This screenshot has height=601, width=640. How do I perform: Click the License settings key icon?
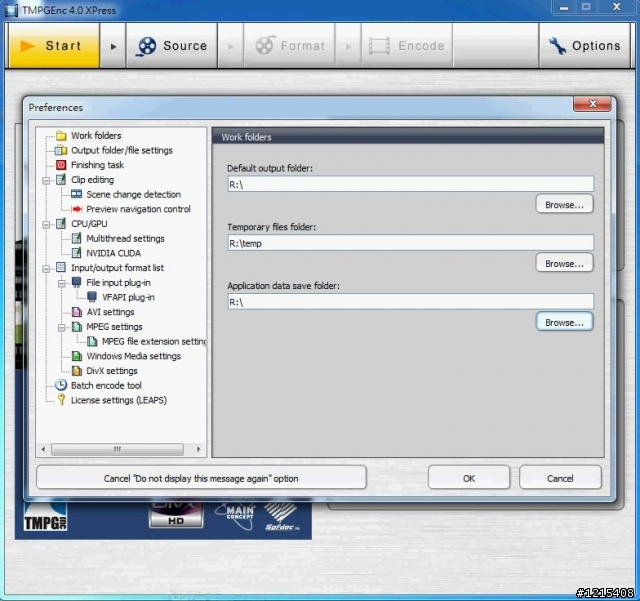click(61, 400)
